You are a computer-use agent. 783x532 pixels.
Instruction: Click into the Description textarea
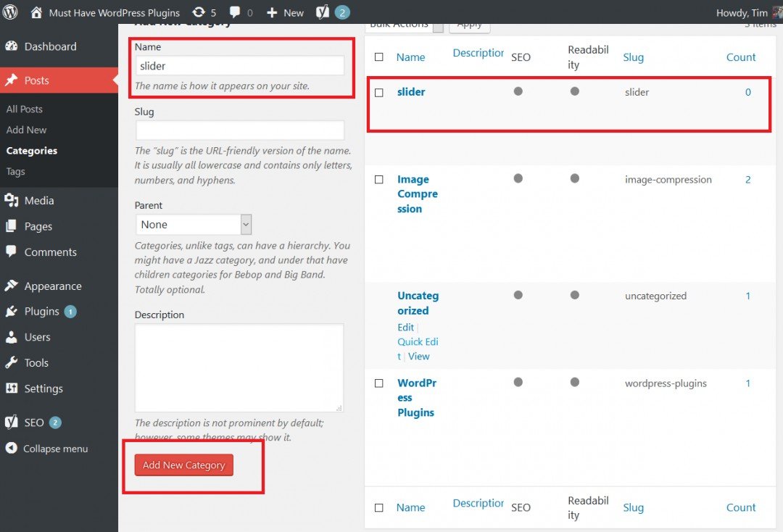coord(239,367)
